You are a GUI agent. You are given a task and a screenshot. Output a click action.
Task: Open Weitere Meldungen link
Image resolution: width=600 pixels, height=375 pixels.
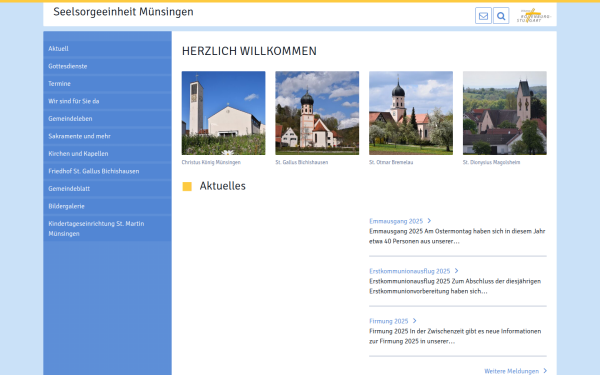(511, 371)
